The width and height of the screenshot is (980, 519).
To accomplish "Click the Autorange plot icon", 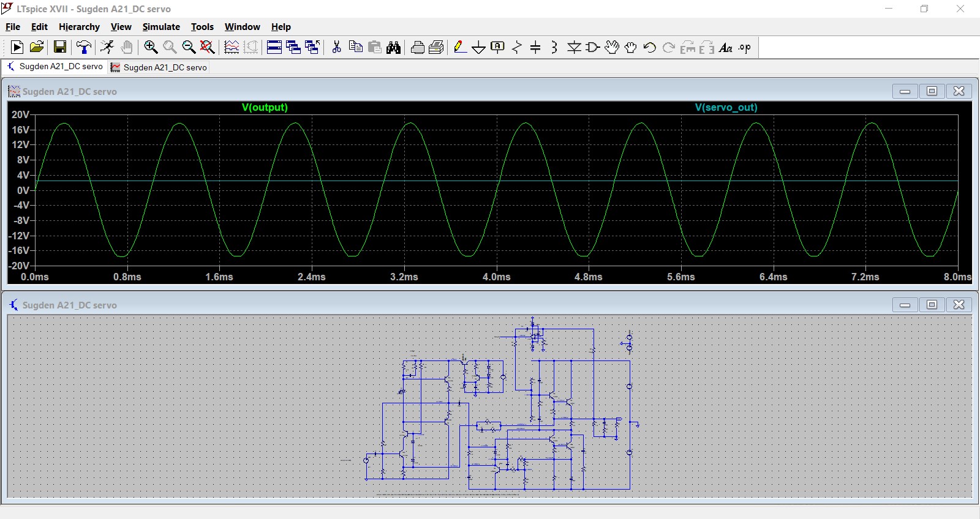I will coord(232,47).
